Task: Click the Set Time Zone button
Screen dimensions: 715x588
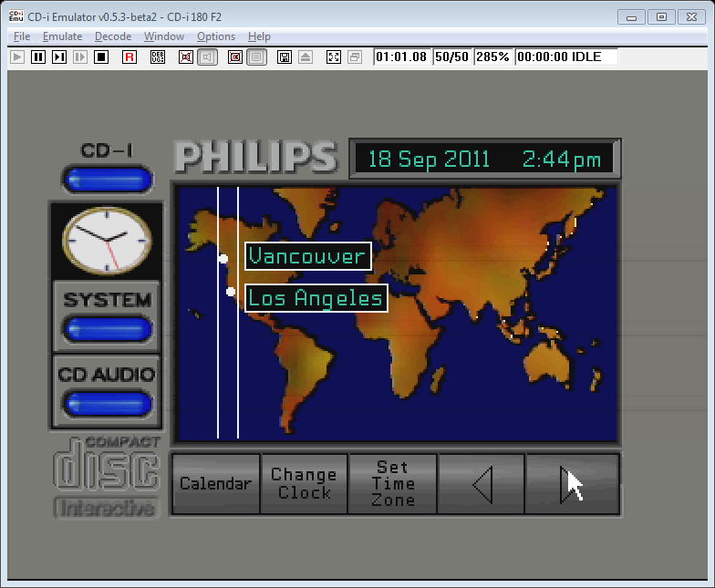Action: 392,483
